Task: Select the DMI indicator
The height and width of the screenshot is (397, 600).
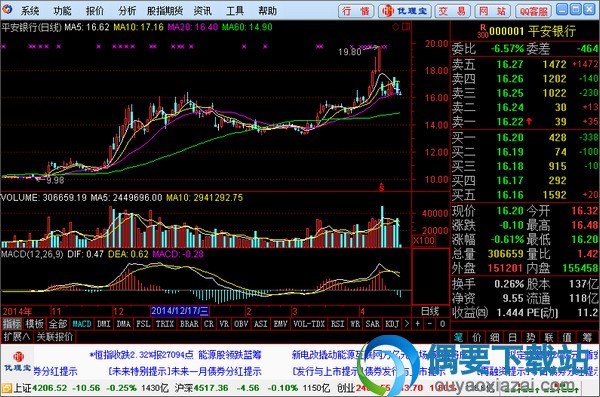Action: (104, 324)
